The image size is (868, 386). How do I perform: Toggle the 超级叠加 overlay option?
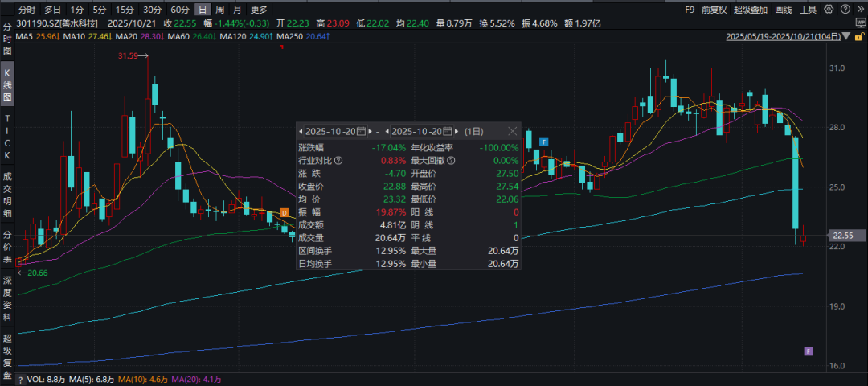(750, 10)
